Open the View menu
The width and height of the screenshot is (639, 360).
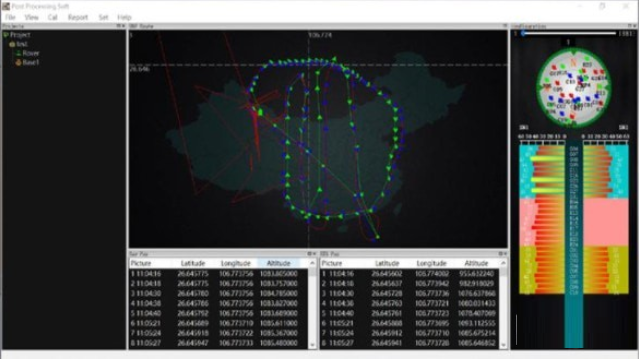coord(31,17)
